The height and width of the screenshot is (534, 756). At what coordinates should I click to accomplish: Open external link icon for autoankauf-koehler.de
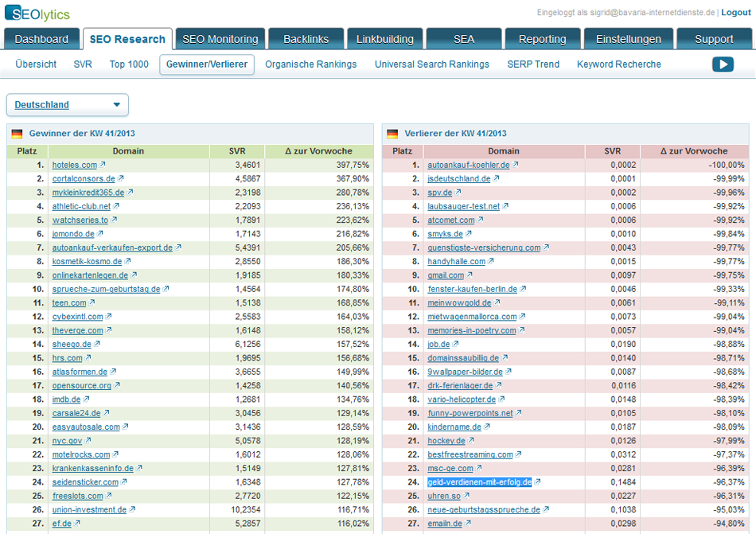click(516, 165)
